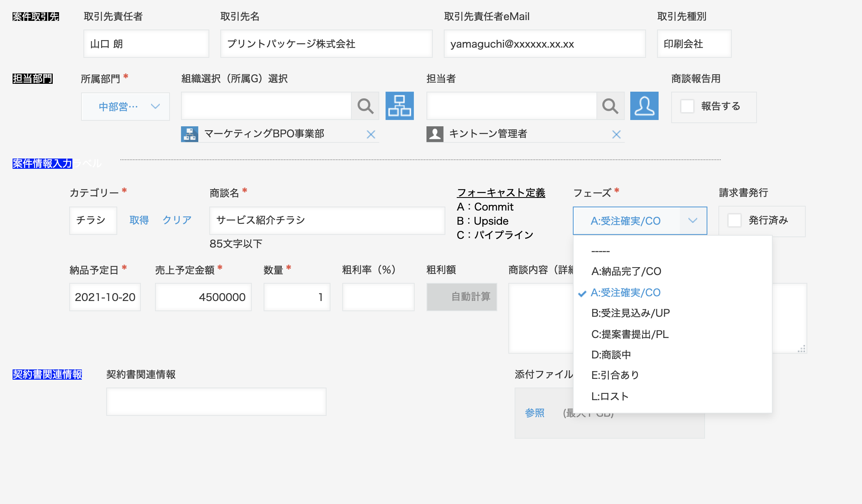
Task: Toggle the 発行済み checkbox
Action: click(734, 220)
